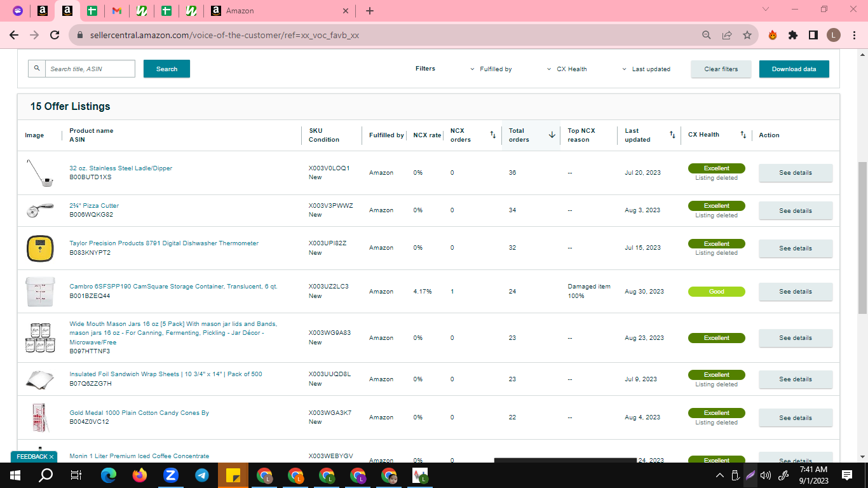Switch to the Gmail tab
This screenshot has width=868, height=488.
(x=117, y=11)
